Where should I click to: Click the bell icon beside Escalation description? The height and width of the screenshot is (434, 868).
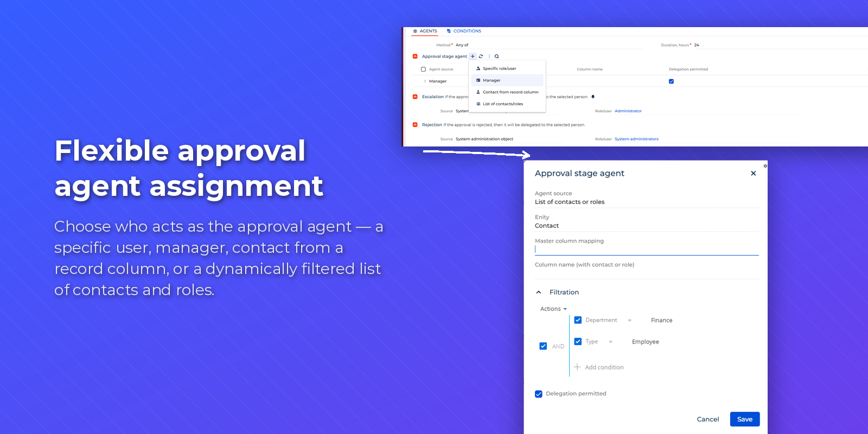pyautogui.click(x=593, y=97)
